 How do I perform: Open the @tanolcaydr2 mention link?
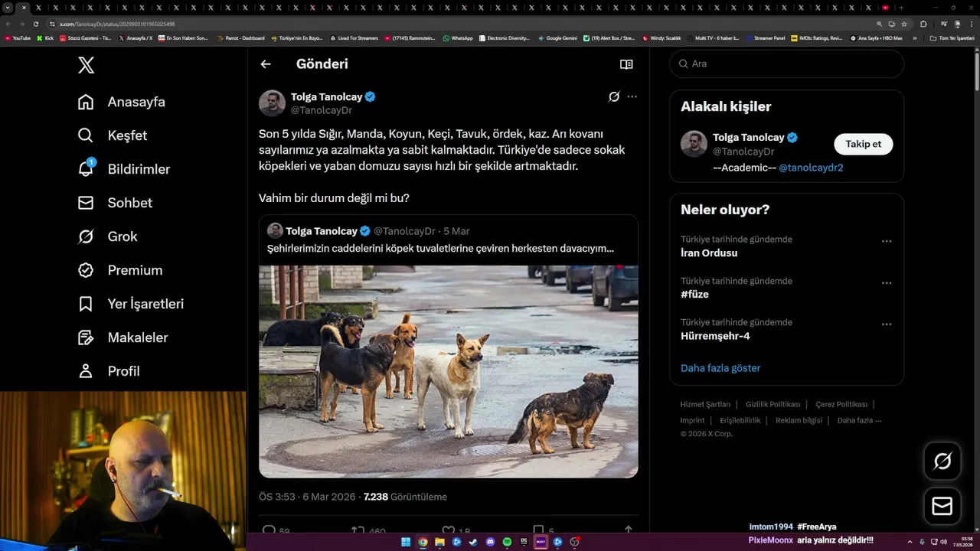pos(811,168)
